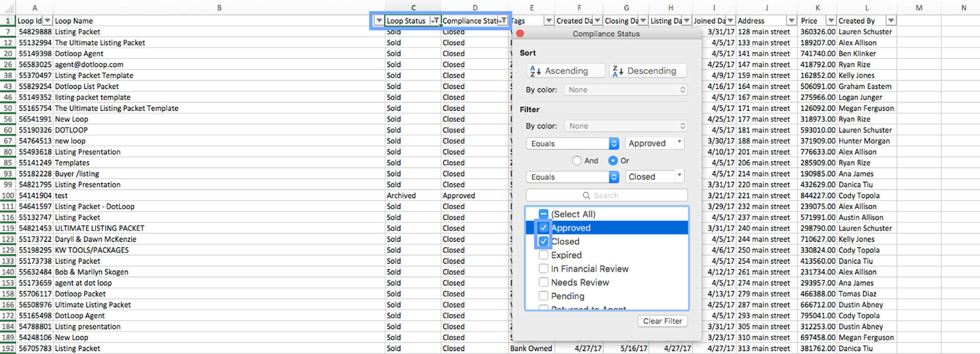Click the price cell 844227.00
980x354 pixels.
click(818, 196)
